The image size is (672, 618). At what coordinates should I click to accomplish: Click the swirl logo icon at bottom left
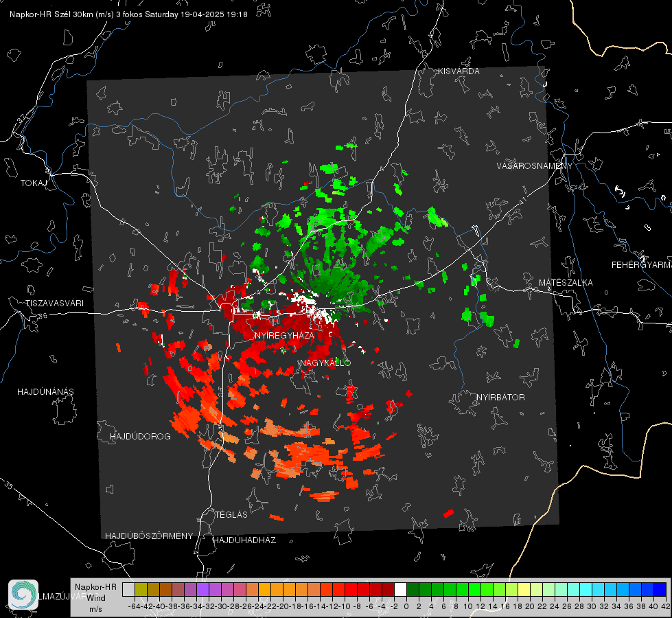(23, 595)
